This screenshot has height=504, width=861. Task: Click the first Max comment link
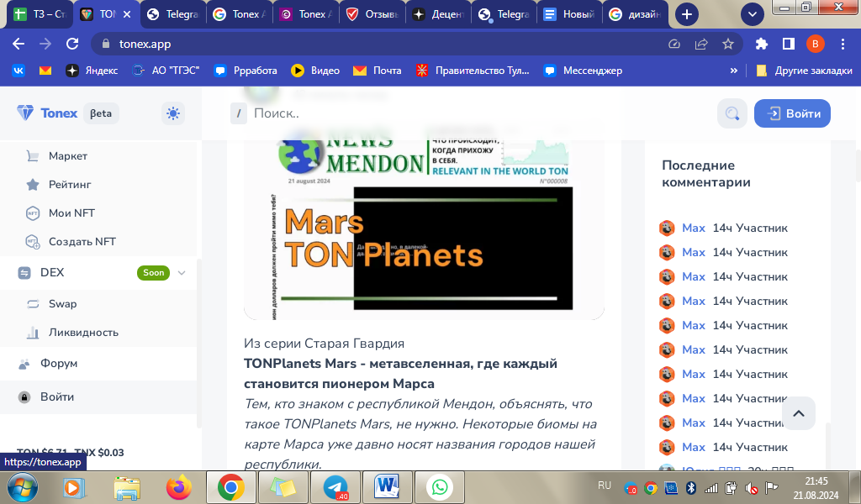pos(694,228)
